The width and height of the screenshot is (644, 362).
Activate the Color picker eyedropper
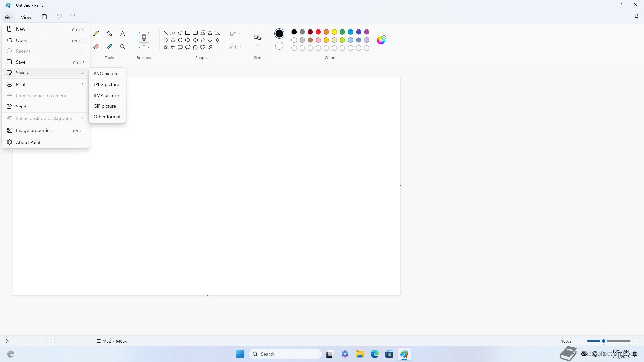tap(109, 47)
